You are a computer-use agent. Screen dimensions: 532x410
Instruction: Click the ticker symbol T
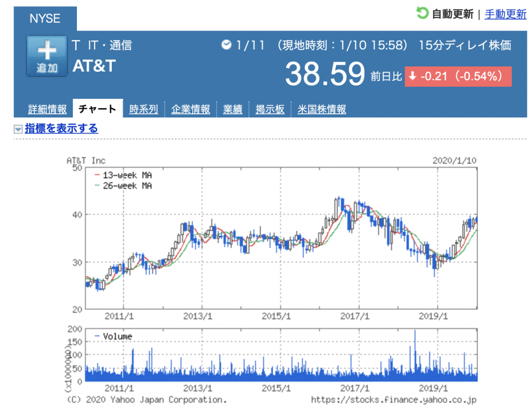[76, 45]
